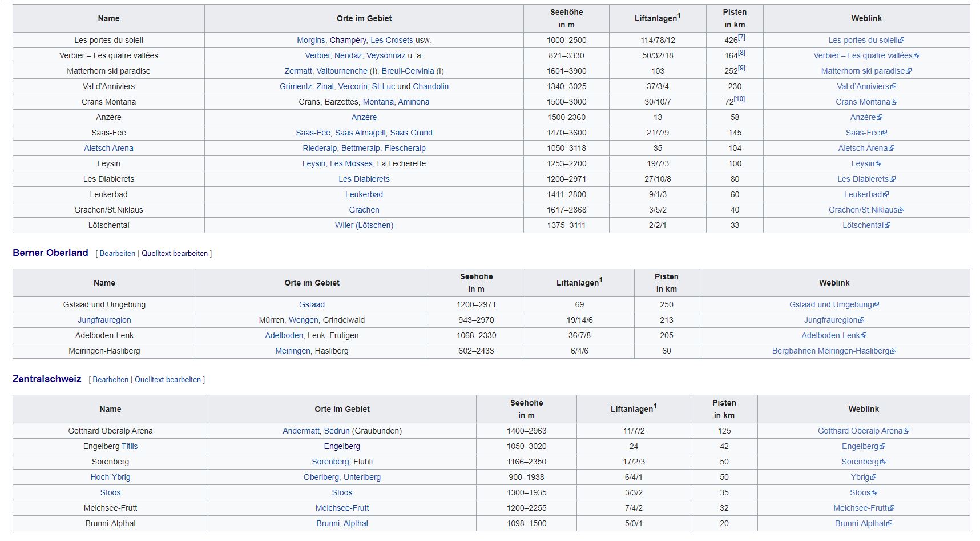
Task: Open the Bettmeralp link
Action: click(361, 148)
